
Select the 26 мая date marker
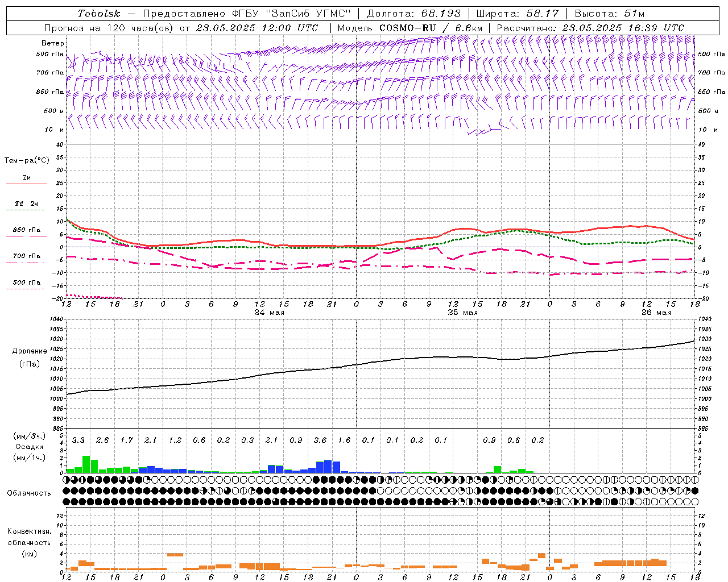[656, 312]
